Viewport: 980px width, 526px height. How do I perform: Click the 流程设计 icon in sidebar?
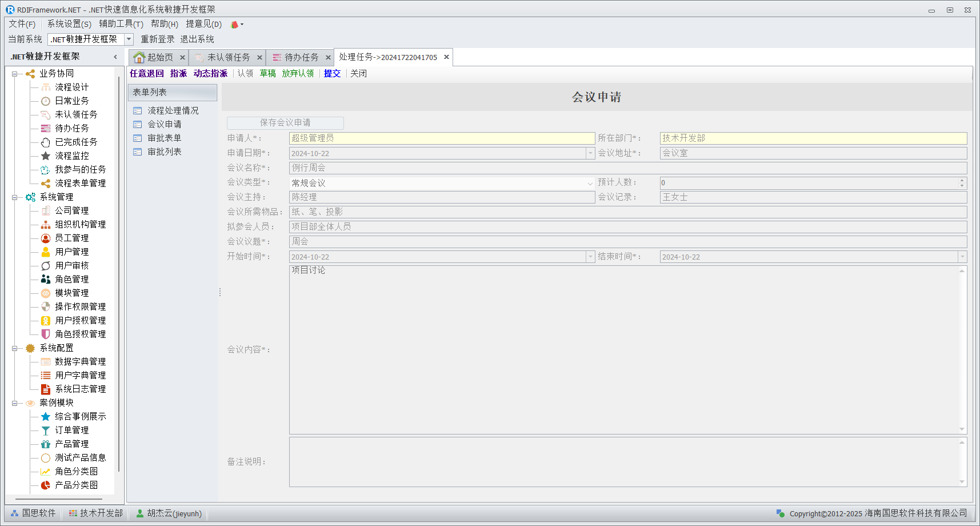46,87
